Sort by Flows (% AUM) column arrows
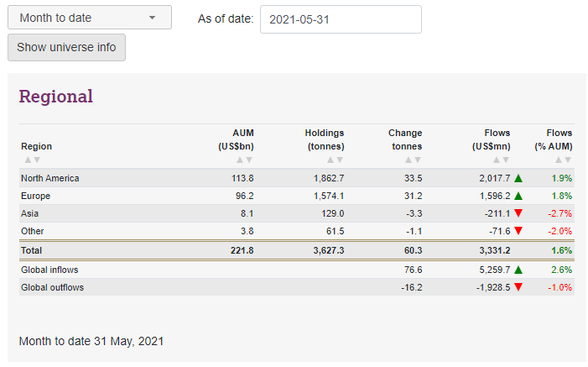588x367 pixels. [x=563, y=160]
